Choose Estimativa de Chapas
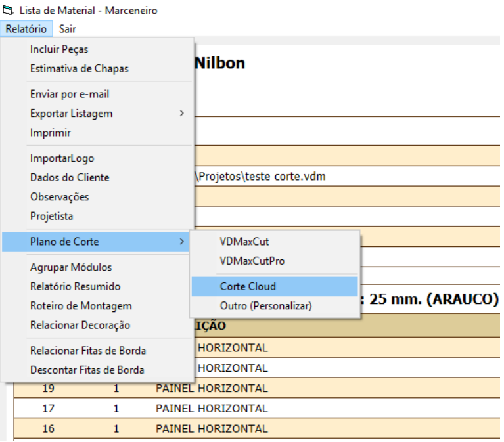The width and height of the screenshot is (504, 442). click(79, 68)
